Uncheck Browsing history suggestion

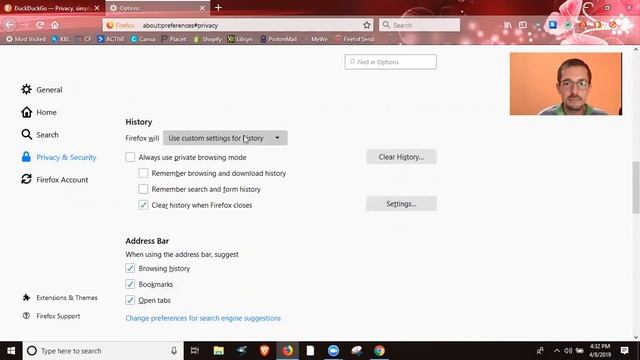click(x=130, y=268)
